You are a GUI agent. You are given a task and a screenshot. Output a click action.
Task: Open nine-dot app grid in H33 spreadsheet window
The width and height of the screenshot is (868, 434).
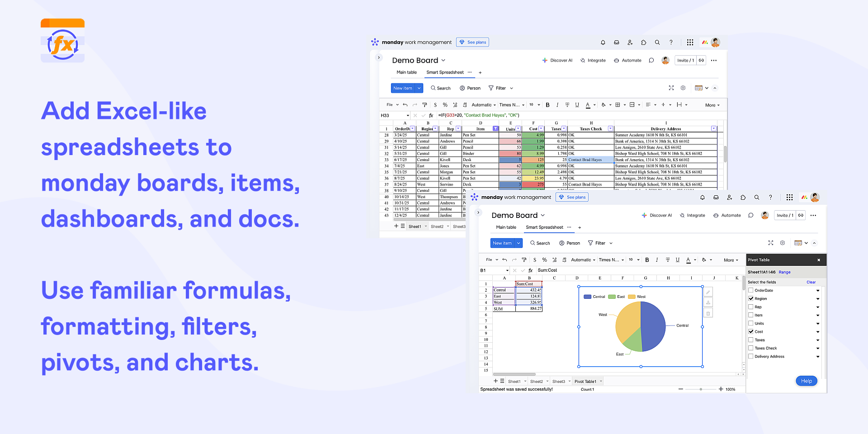690,42
